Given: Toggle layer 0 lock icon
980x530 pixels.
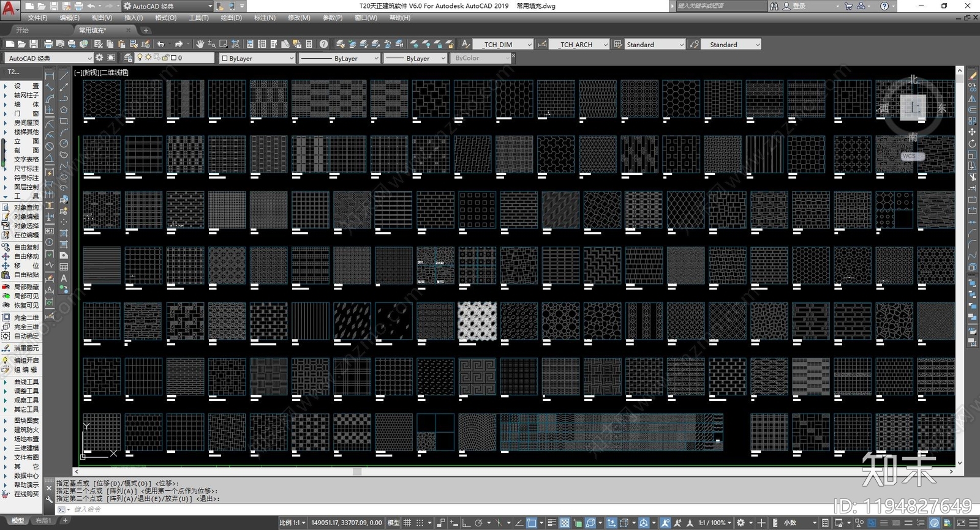Looking at the screenshot, I should pyautogui.click(x=165, y=58).
